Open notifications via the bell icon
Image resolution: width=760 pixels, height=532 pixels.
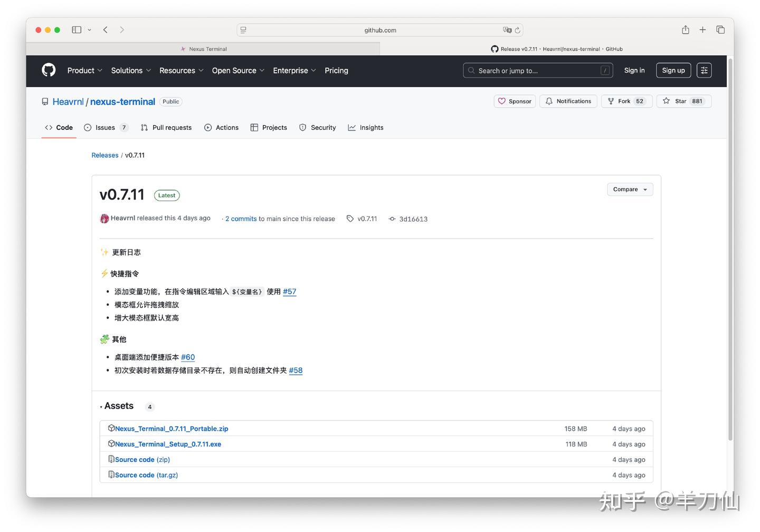click(x=549, y=101)
